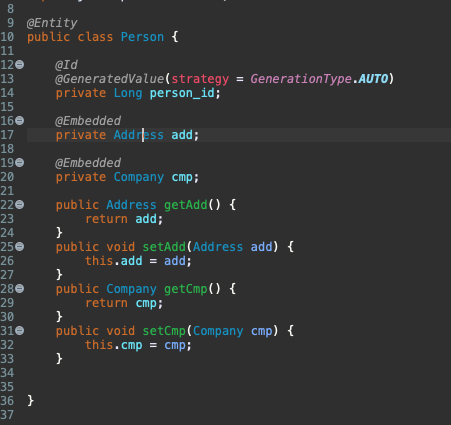The width and height of the screenshot is (451, 425).
Task: Click the setCmp method name
Action: pos(164,331)
